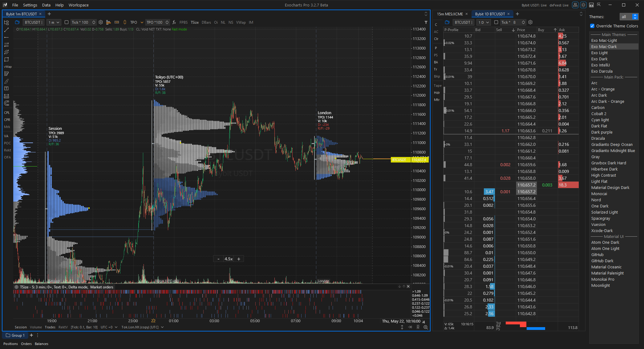Increase zoom with the plus button by 4.5x
The image size is (644, 349).
tap(239, 259)
